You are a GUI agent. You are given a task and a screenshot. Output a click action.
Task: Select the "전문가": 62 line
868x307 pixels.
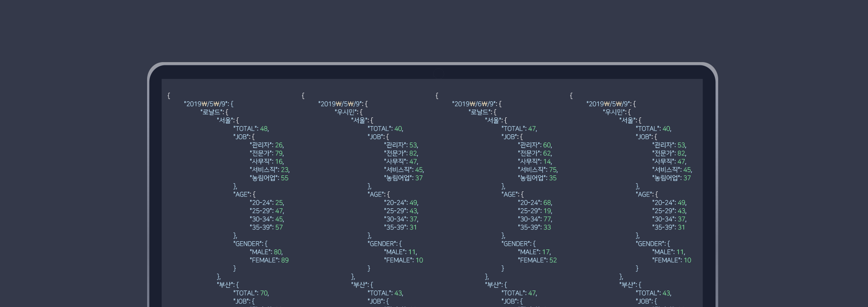tap(535, 153)
